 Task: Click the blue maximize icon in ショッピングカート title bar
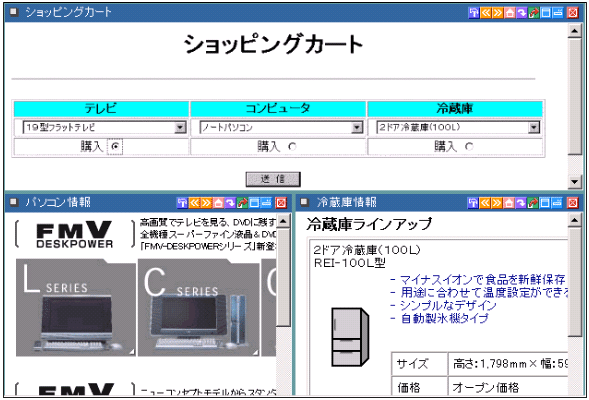546,13
